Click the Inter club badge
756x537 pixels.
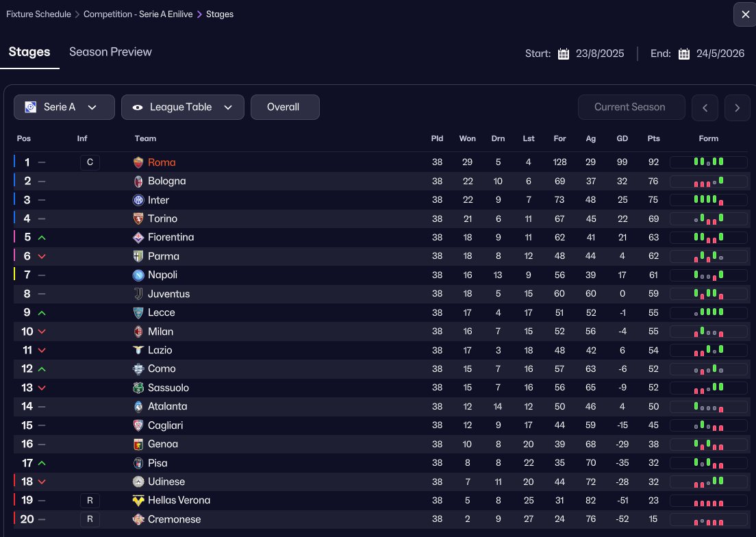pyautogui.click(x=139, y=200)
